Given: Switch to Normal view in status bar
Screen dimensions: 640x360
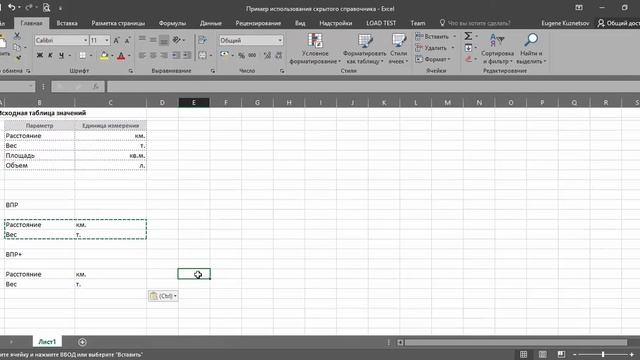Looking at the screenshot, I should click(523, 354).
